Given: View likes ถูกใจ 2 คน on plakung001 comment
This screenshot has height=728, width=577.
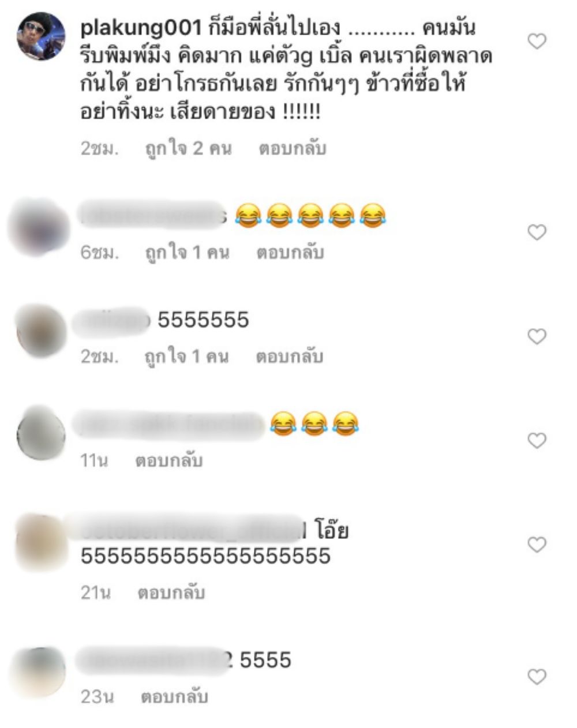Looking at the screenshot, I should [188, 149].
